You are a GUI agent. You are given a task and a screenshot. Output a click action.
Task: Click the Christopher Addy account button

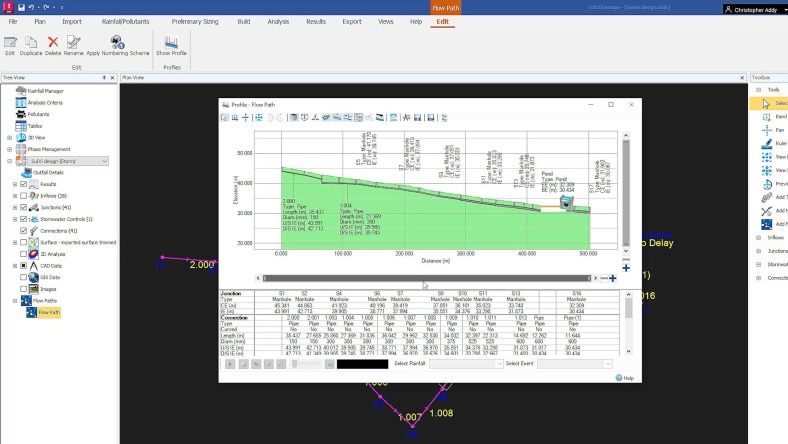(x=755, y=10)
